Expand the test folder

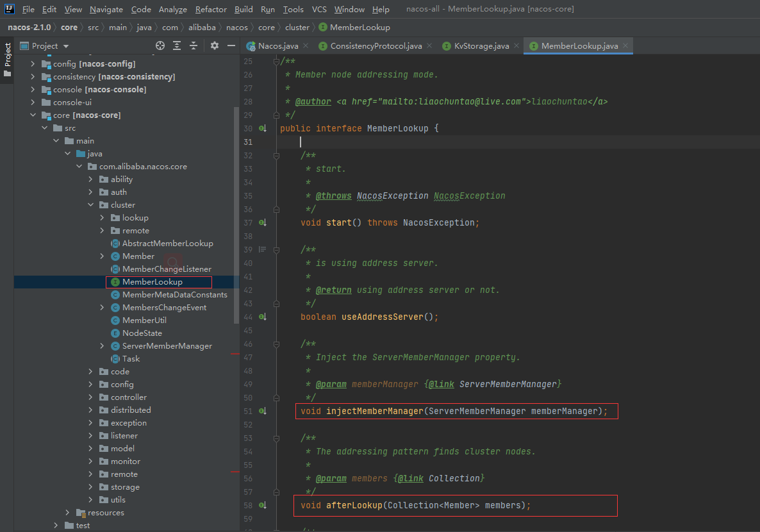click(x=56, y=526)
